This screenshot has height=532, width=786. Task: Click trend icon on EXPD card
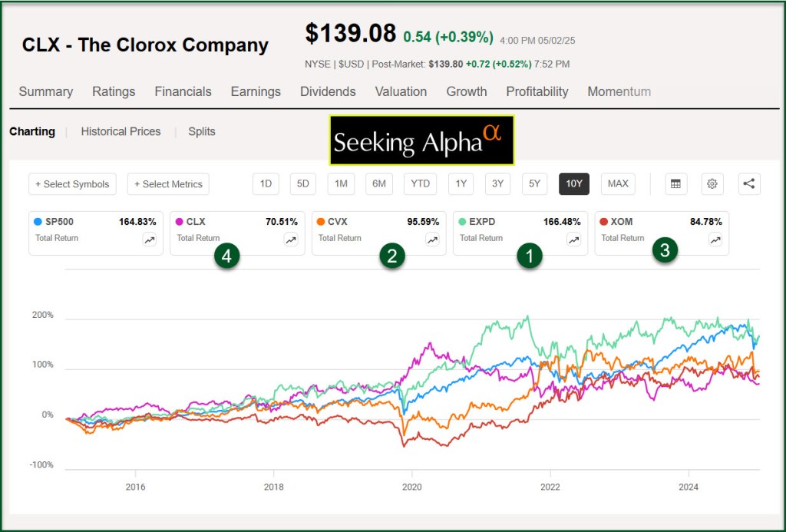pyautogui.click(x=573, y=240)
